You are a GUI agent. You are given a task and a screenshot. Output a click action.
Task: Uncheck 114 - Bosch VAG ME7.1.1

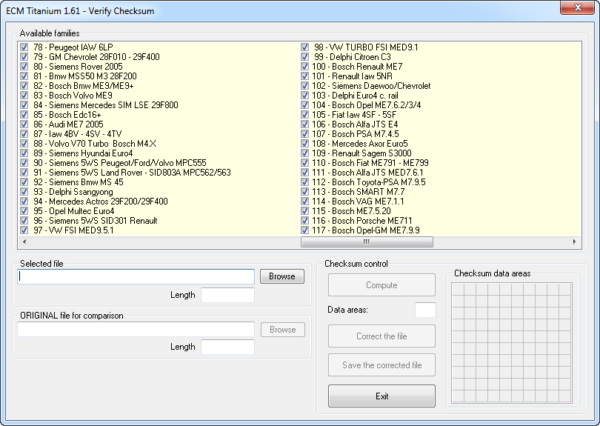[x=305, y=201]
